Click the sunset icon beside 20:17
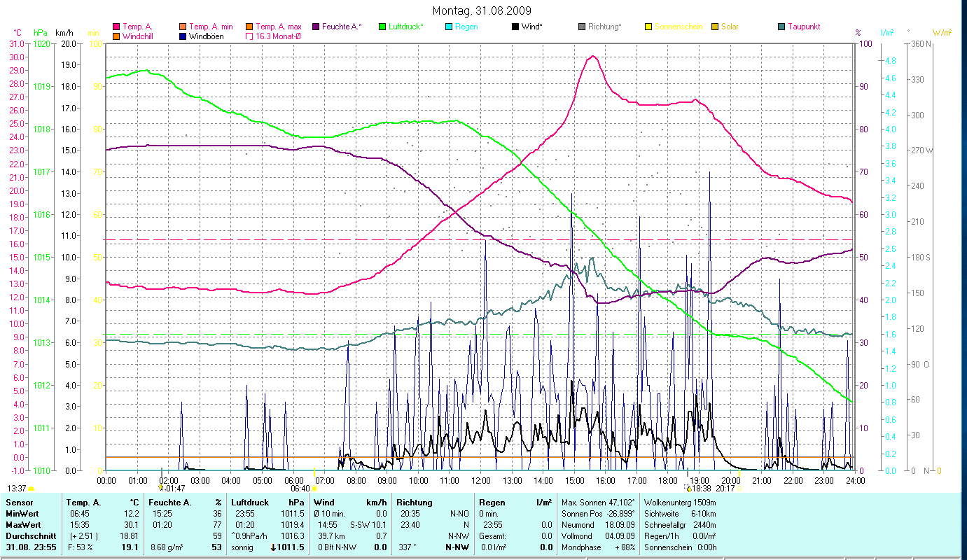The width and height of the screenshot is (967, 560). pyautogui.click(x=739, y=489)
